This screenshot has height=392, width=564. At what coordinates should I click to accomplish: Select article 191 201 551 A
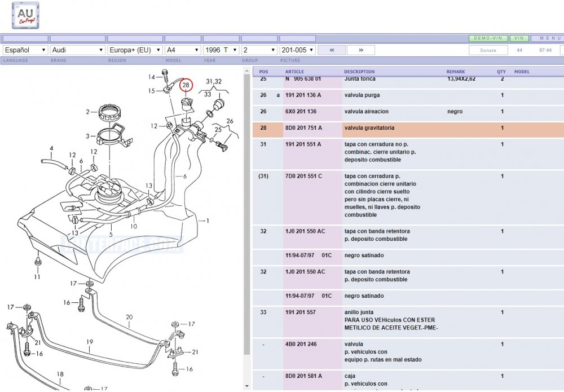coord(303,144)
